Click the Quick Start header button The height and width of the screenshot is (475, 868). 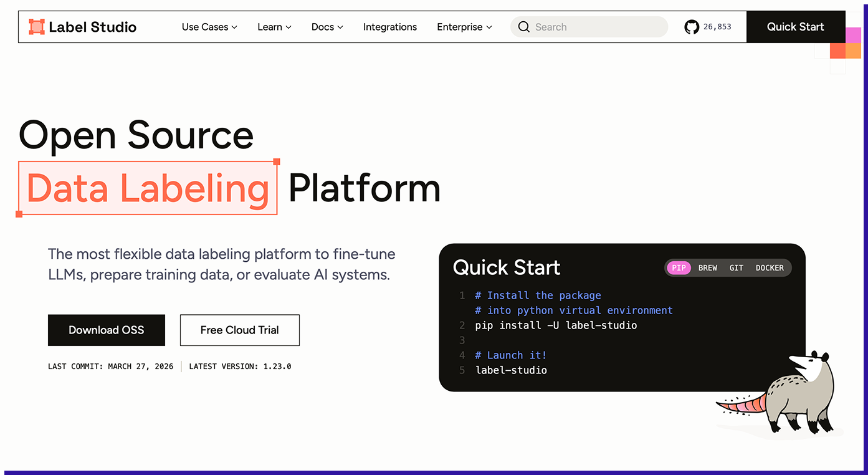click(796, 27)
